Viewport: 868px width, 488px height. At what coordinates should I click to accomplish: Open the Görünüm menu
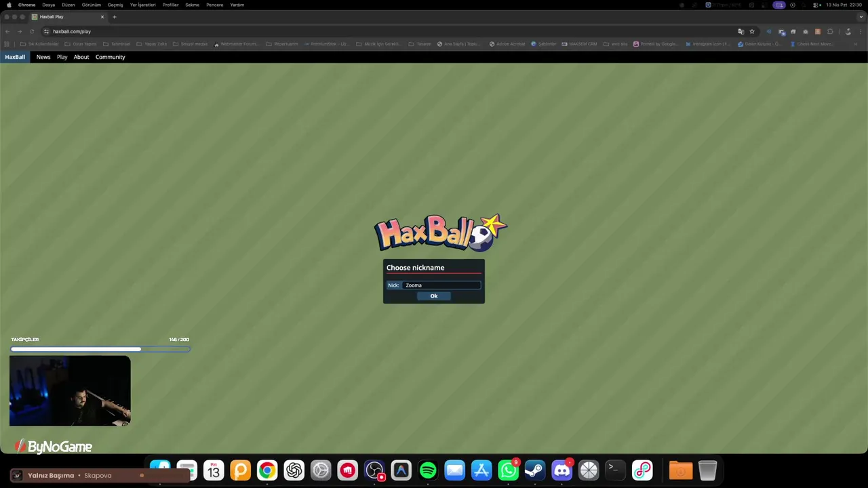tap(92, 5)
